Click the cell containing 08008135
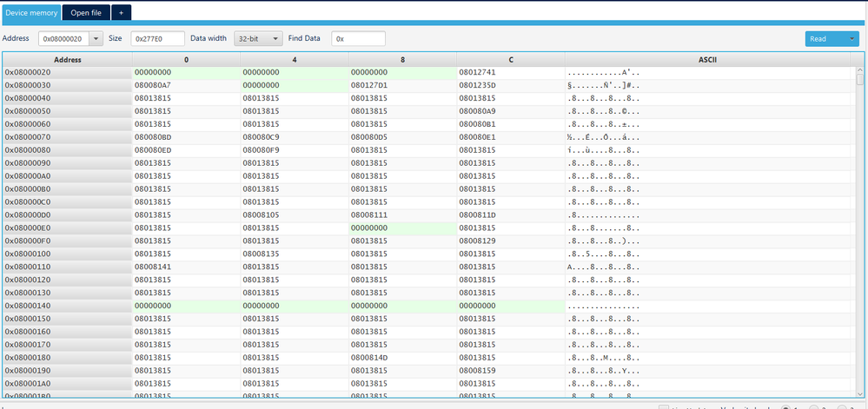The image size is (868, 409). 295,254
